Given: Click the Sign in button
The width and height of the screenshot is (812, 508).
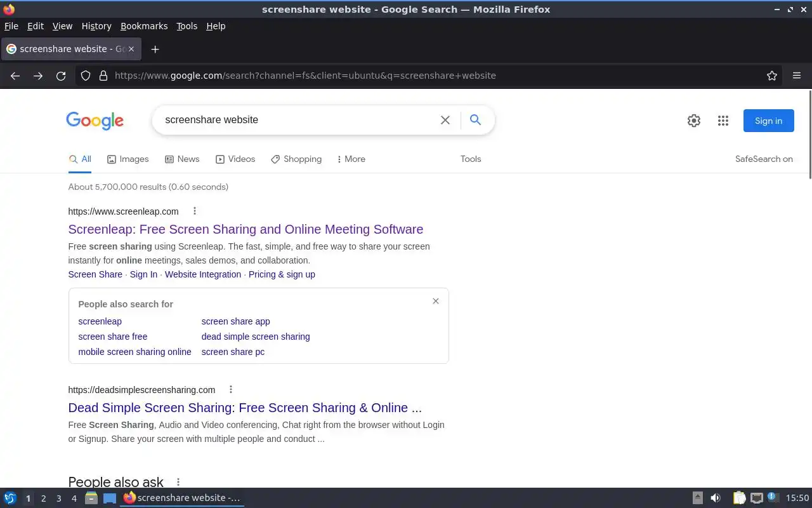Looking at the screenshot, I should 768,121.
